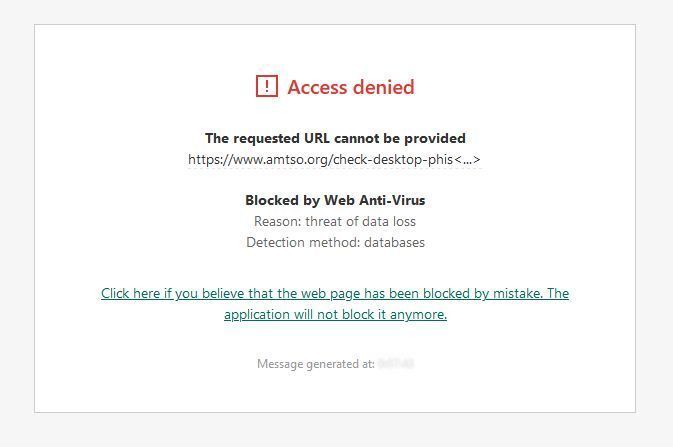Viewport: 673px width, 447px height.
Task: Click "check-desktop-phis" in the URL path
Action: point(396,159)
